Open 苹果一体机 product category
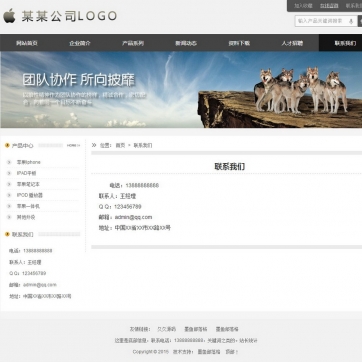Viewport: 362px width, 362px height. (28, 206)
